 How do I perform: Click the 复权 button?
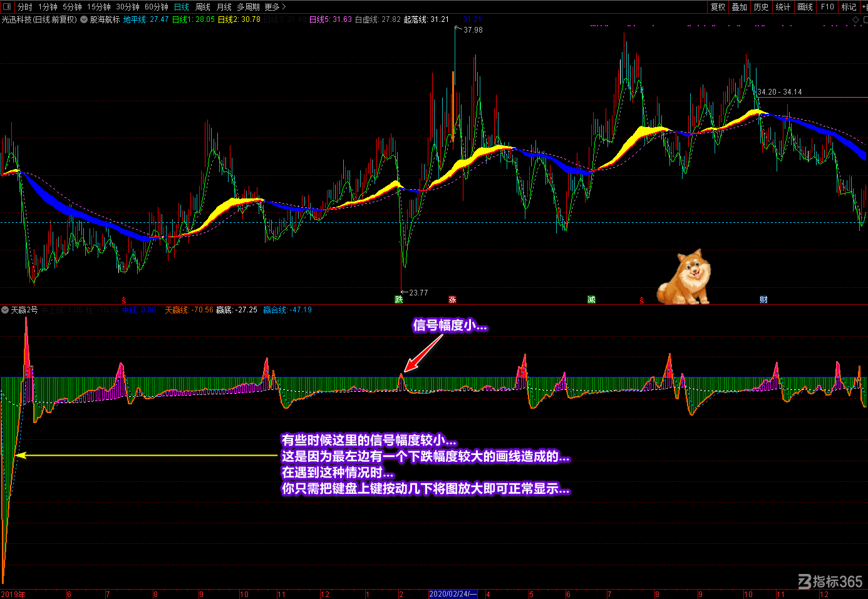(718, 7)
